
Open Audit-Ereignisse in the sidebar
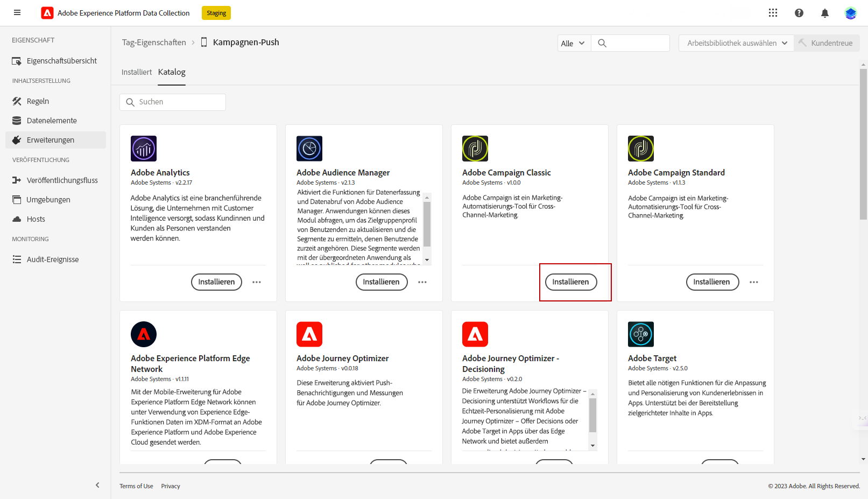click(55, 259)
